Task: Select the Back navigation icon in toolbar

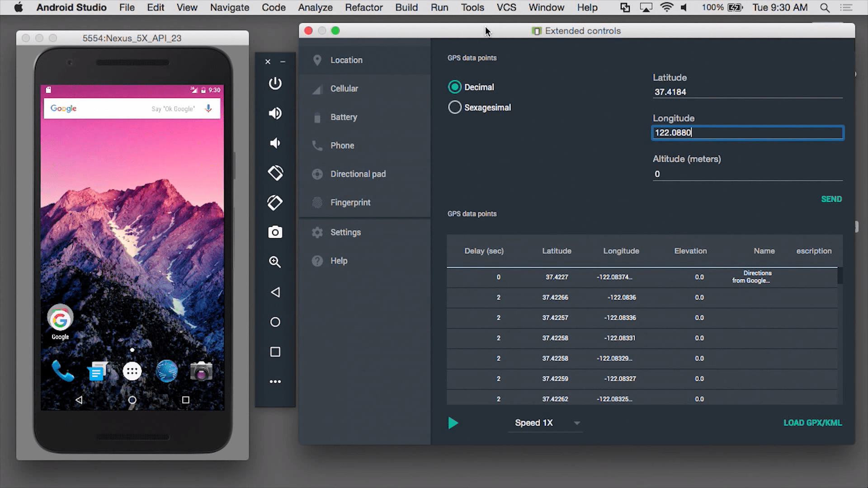Action: [275, 292]
